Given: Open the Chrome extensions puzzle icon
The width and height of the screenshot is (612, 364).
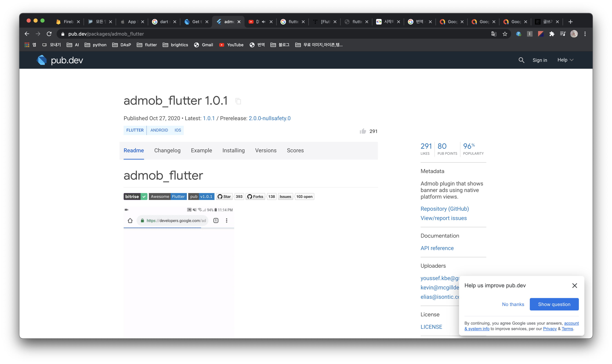Looking at the screenshot, I should (552, 34).
